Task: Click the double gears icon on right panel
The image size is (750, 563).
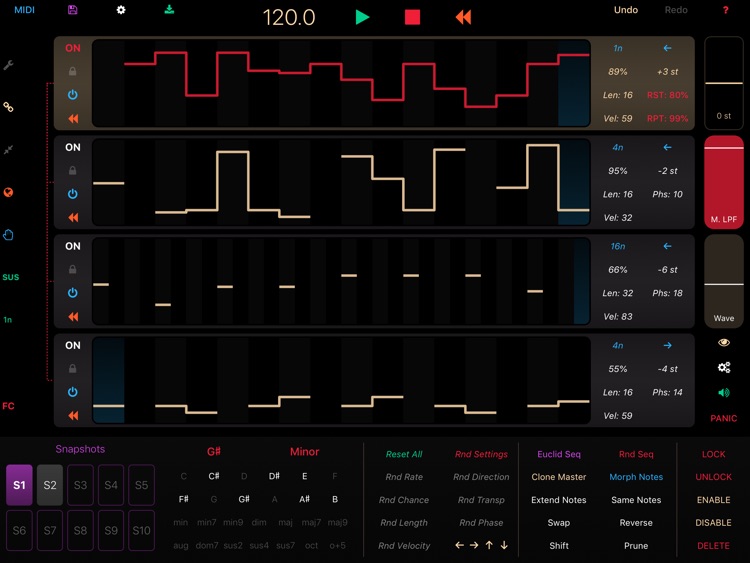Action: coord(724,367)
